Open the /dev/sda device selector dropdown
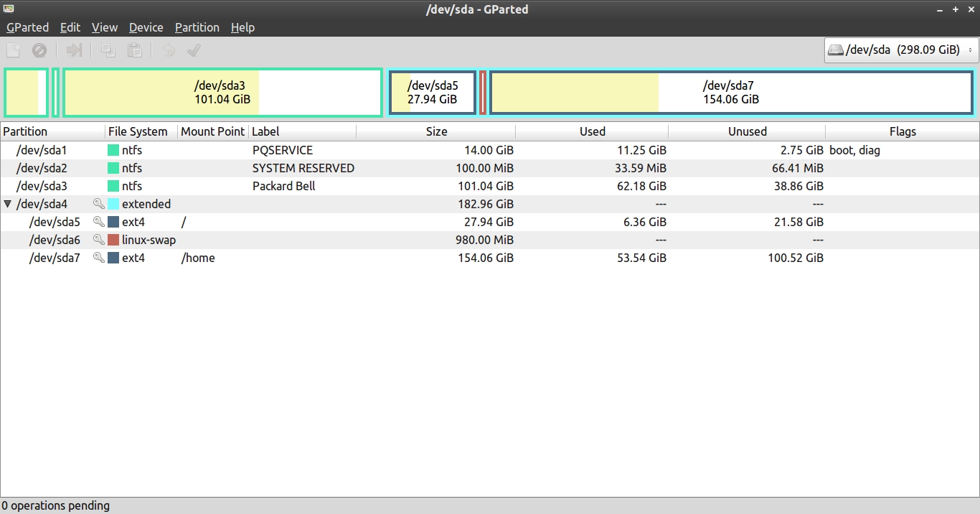 [901, 50]
